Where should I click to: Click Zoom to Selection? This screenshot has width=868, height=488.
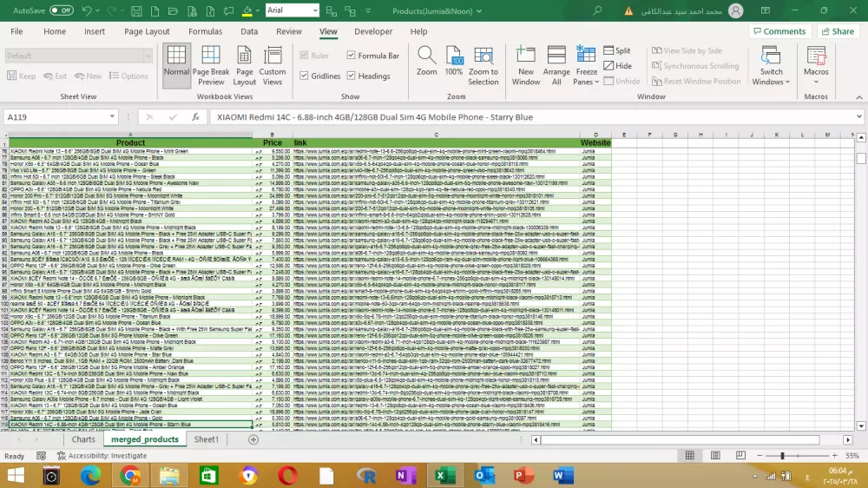(483, 66)
